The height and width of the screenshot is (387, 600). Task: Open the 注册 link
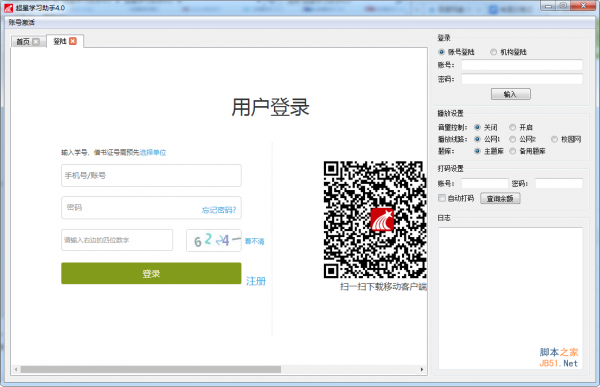pos(256,281)
